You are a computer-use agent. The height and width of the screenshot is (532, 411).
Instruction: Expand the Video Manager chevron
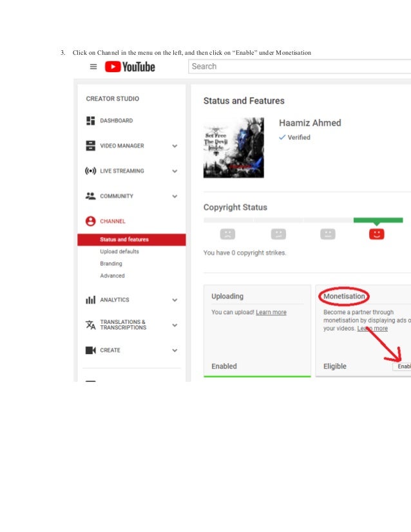(x=175, y=146)
